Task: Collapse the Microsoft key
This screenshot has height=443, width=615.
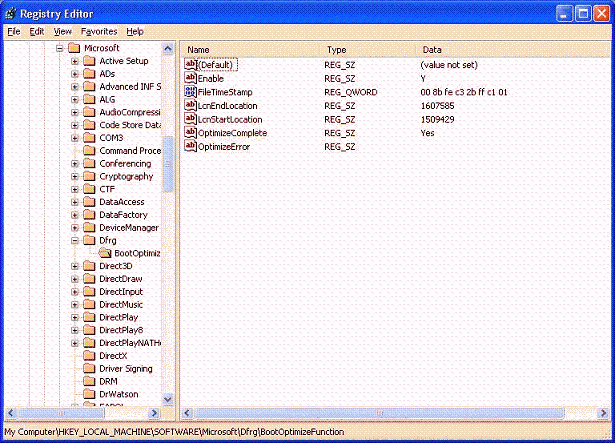Action: tap(60, 48)
